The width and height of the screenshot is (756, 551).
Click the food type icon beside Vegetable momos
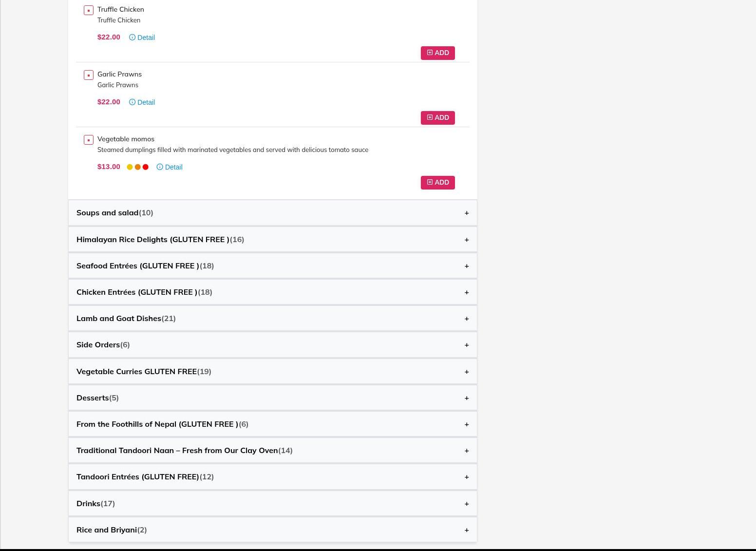tap(89, 140)
